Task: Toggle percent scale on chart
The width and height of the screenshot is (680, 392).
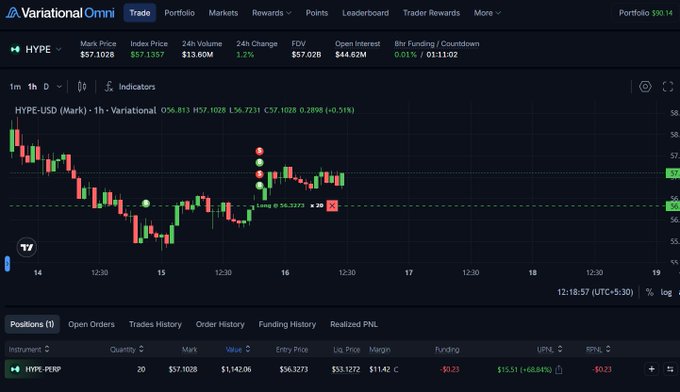Action: click(x=649, y=292)
